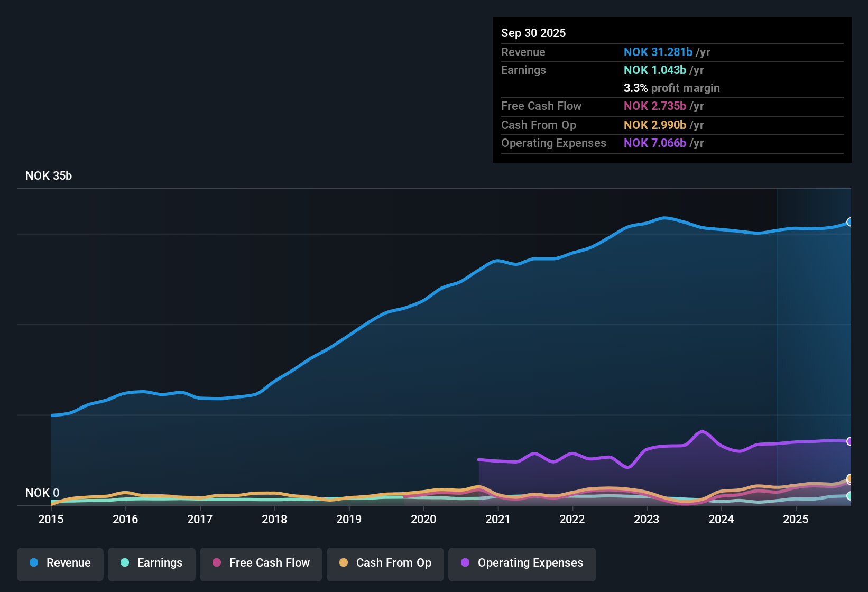Click the NOK 31.281b revenue value
Image resolution: width=868 pixels, height=592 pixels.
658,52
